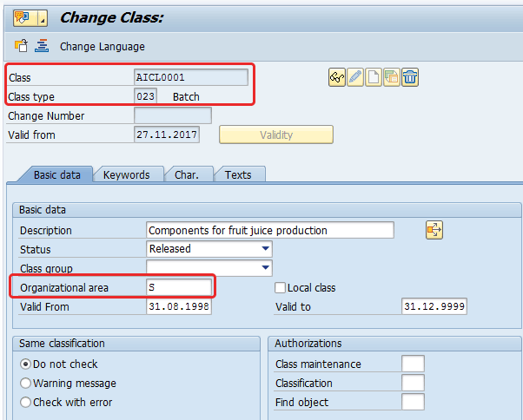Open the Status dropdown showing Released
The image size is (523, 420).
[265, 249]
